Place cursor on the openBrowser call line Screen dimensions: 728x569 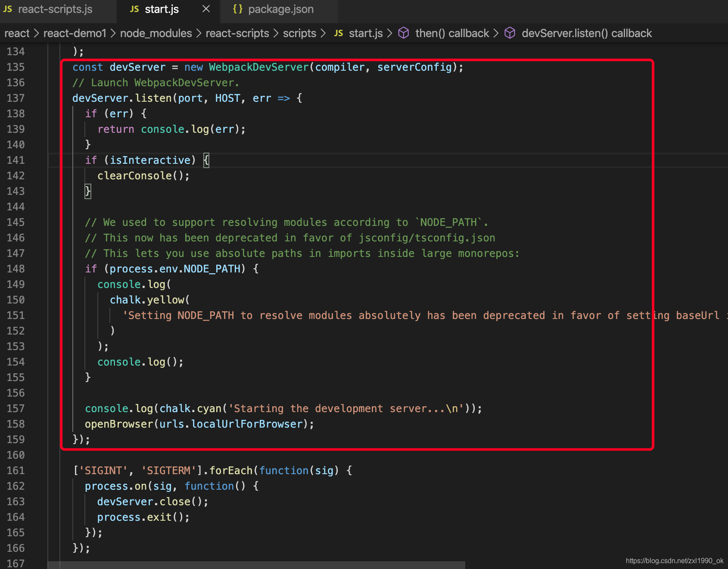pyautogui.click(x=199, y=424)
